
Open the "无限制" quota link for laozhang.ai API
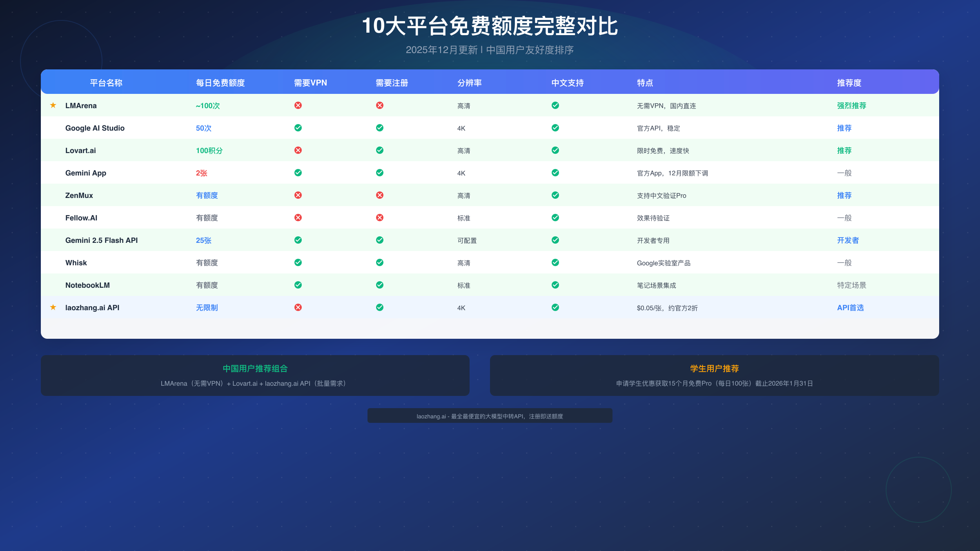point(207,307)
